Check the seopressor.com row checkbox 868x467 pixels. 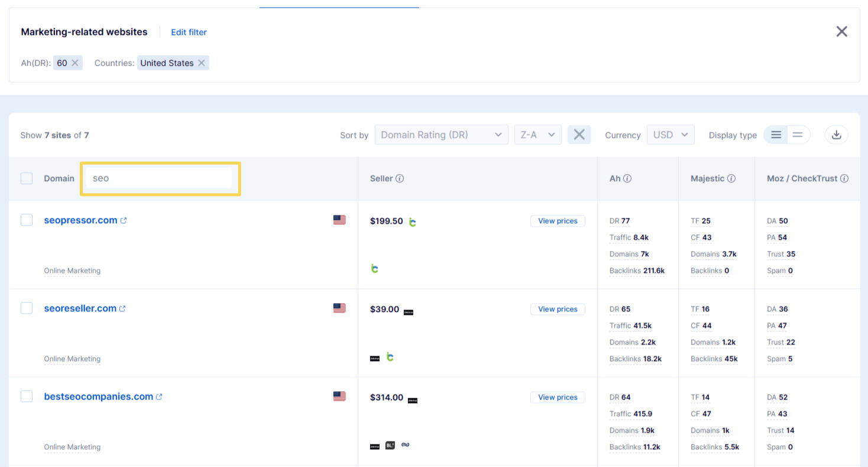tap(27, 220)
